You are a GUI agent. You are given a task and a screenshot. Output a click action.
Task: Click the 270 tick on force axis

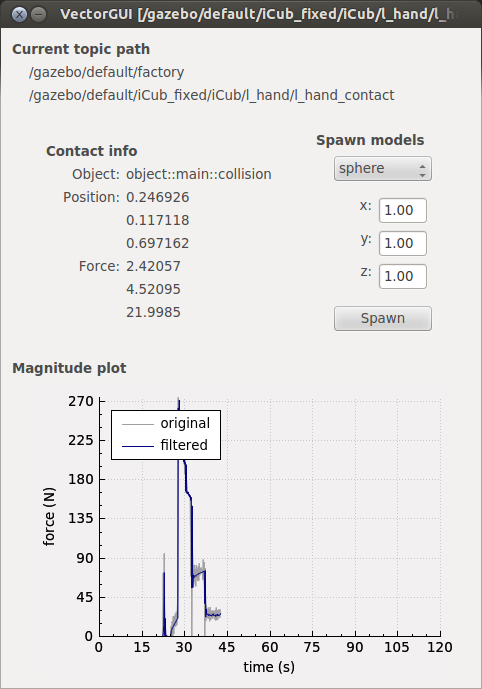point(81,401)
